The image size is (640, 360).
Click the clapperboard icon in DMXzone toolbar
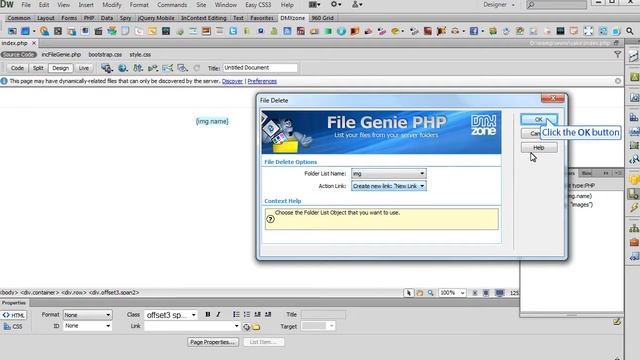98,31
